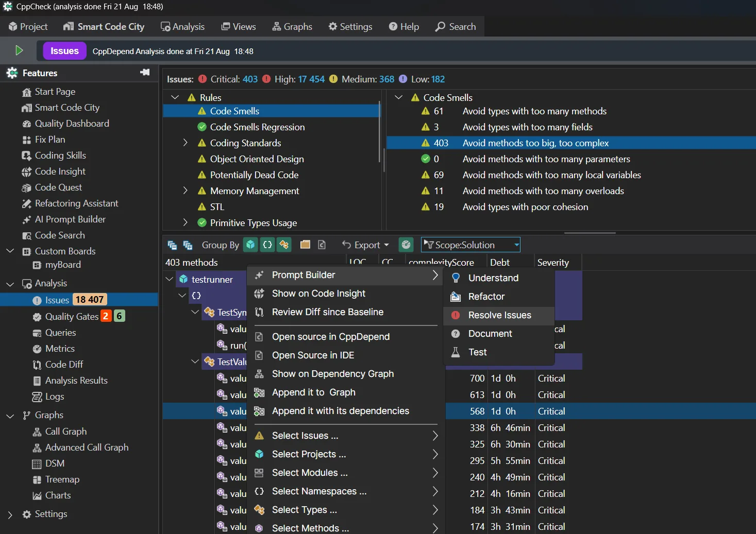Open the Scope:Solution combo box
Screen dimensions: 756x534
[x=471, y=245]
